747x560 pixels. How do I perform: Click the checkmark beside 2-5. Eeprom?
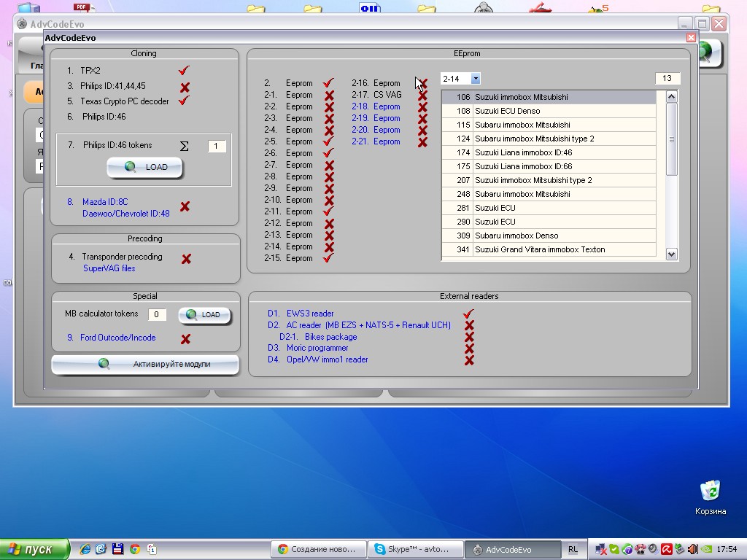tap(328, 141)
